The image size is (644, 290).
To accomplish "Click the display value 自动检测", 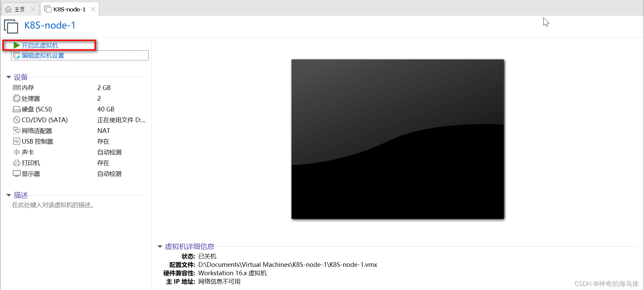I will (x=109, y=174).
